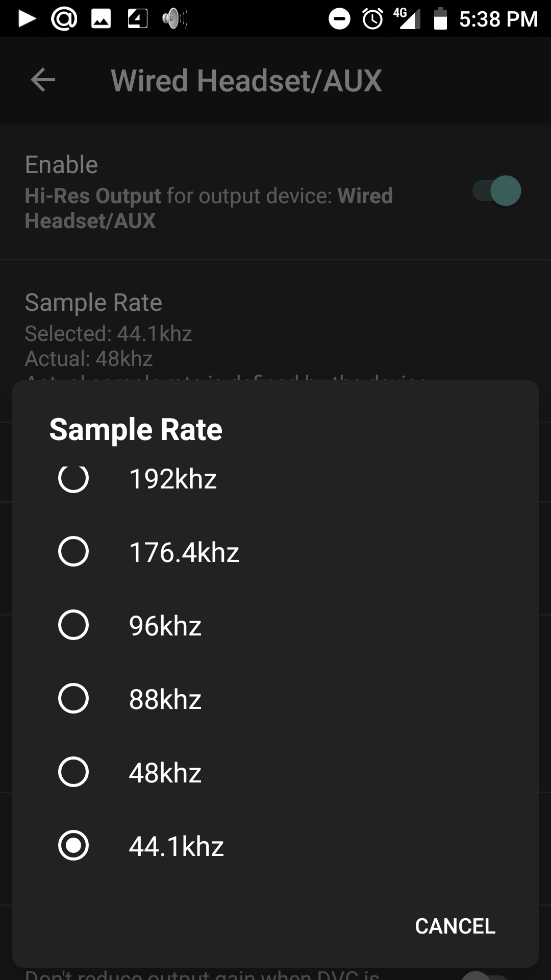
Task: Select the 44.1khz radio button
Action: (73, 845)
